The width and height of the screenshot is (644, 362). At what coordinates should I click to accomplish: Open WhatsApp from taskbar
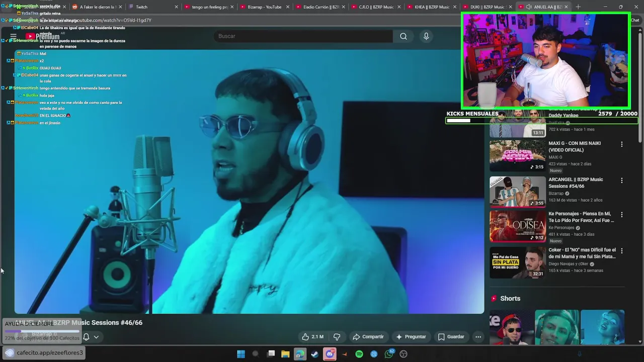coord(389,354)
